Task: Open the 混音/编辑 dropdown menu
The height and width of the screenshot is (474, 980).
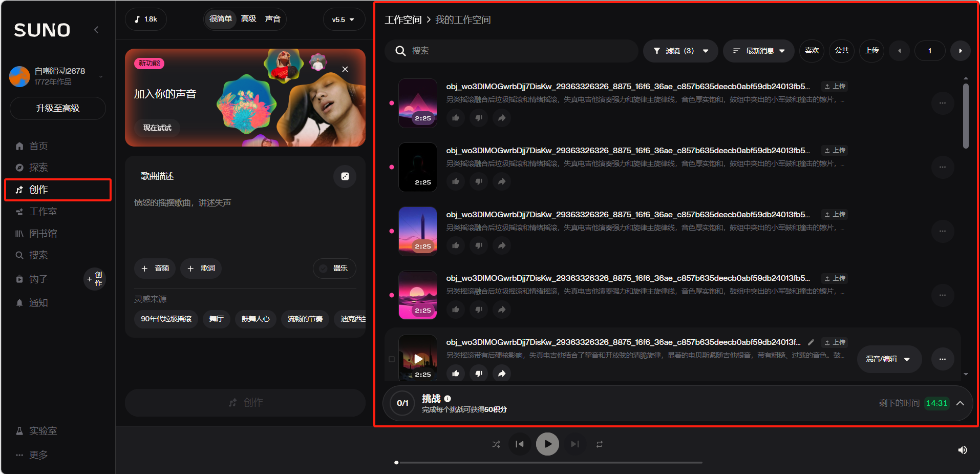Action: pyautogui.click(x=888, y=359)
